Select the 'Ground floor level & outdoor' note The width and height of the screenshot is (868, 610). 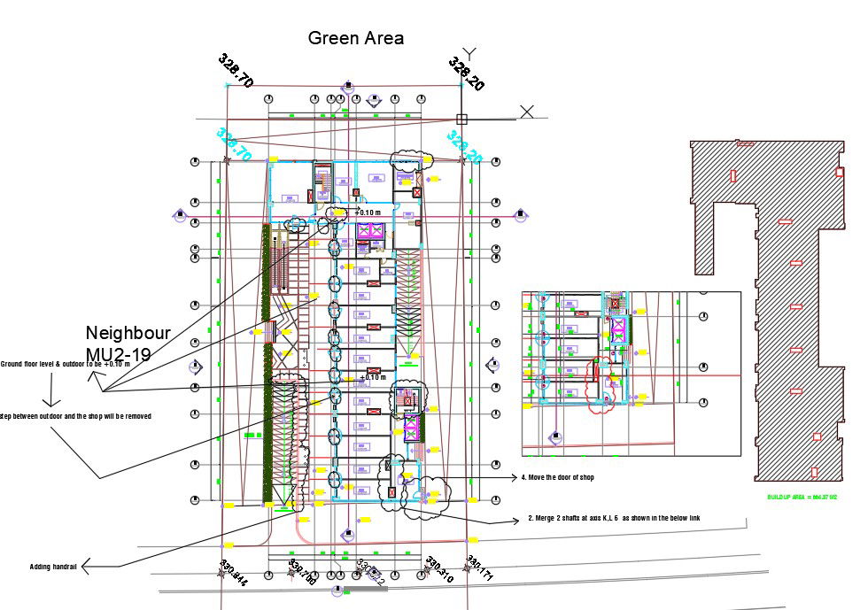pos(65,364)
